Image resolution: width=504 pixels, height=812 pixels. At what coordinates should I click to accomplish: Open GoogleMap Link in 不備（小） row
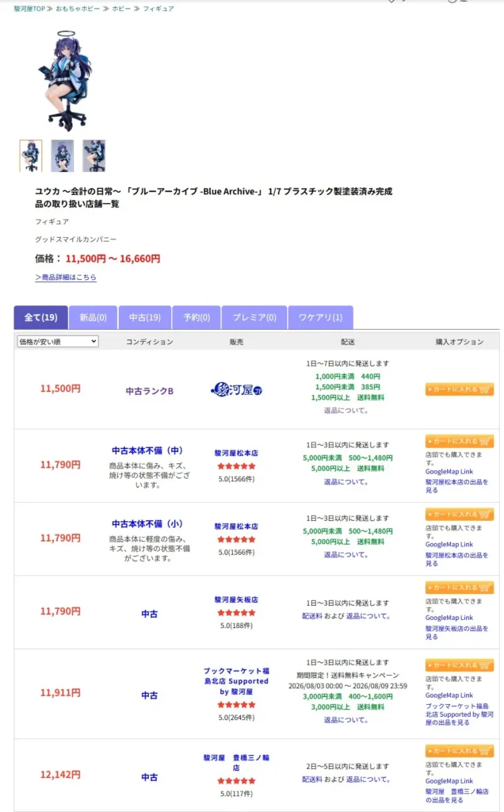tap(449, 545)
